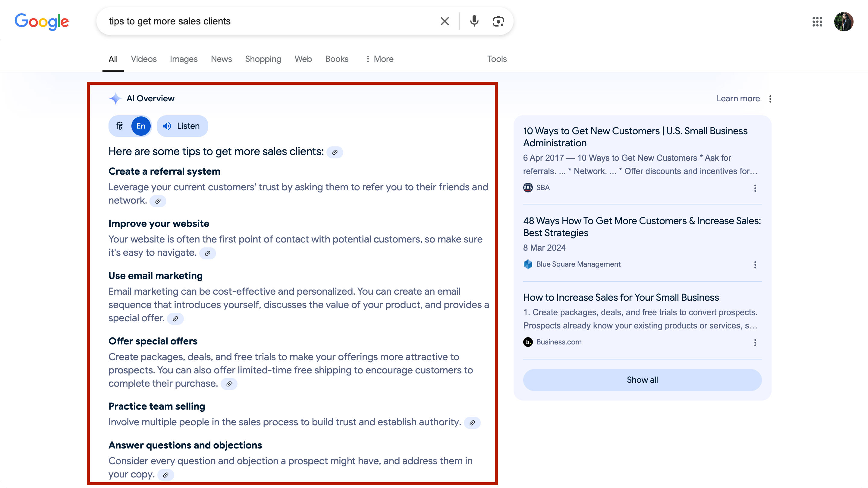Image resolution: width=868 pixels, height=488 pixels.
Task: Open source link after referral system paragraph
Action: 158,201
